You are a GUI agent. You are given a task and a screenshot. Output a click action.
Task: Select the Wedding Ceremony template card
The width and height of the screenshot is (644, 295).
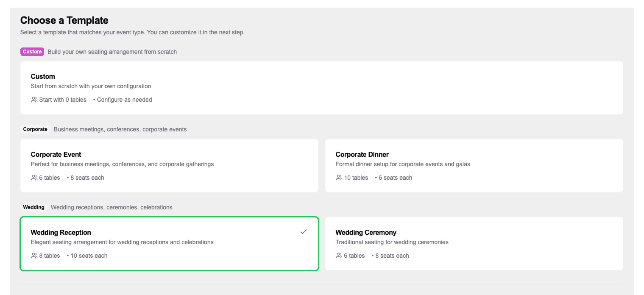point(474,244)
